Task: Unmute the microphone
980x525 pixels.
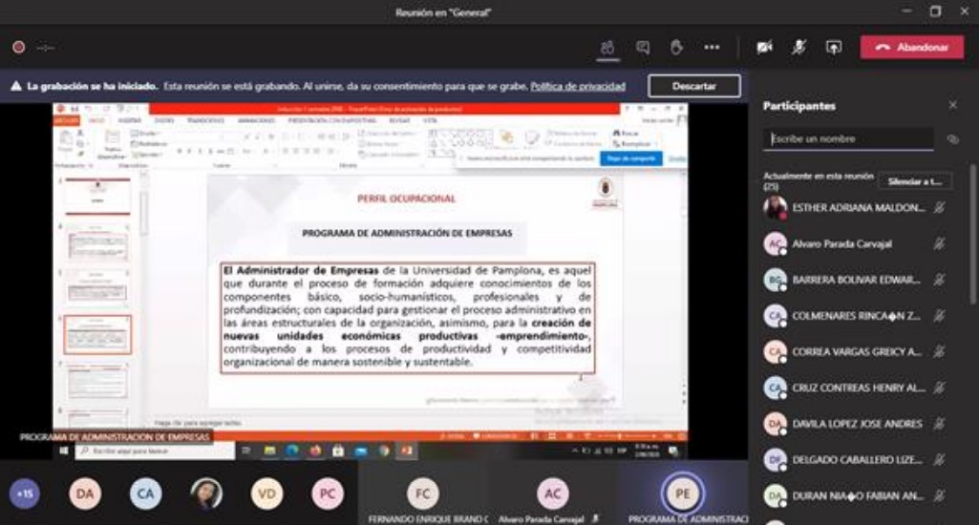Action: click(x=799, y=48)
